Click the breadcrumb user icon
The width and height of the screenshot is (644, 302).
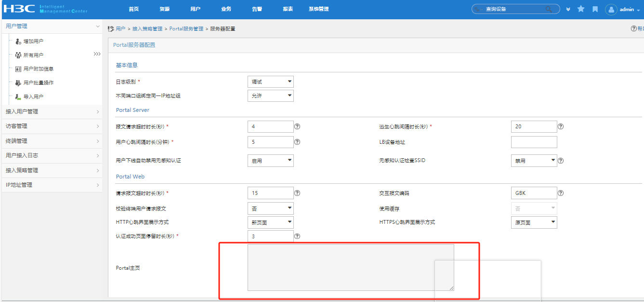tap(111, 29)
